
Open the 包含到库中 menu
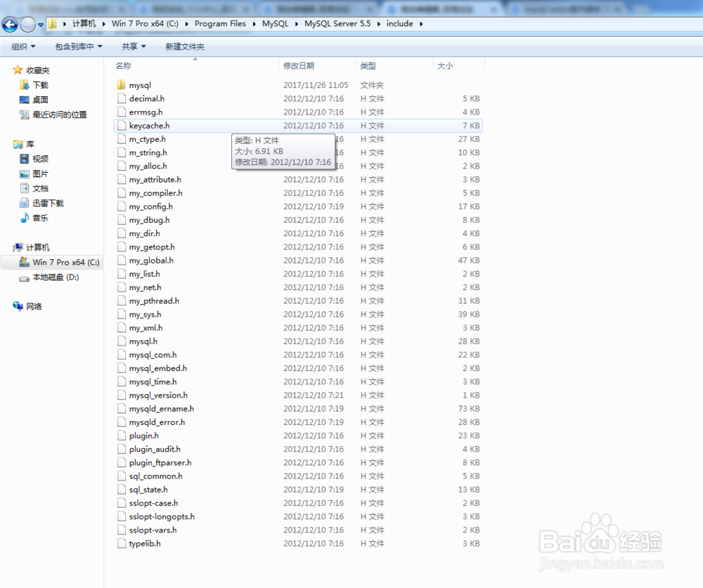[79, 46]
